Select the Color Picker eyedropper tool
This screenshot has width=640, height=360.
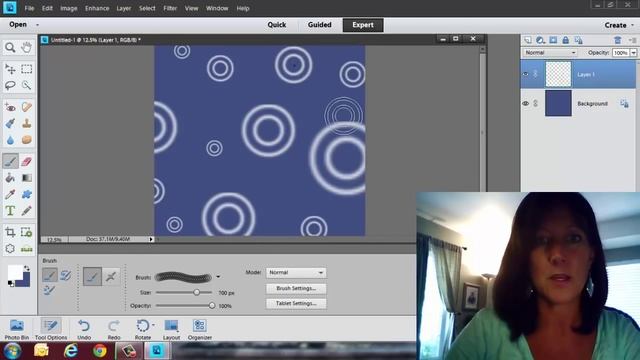10,194
